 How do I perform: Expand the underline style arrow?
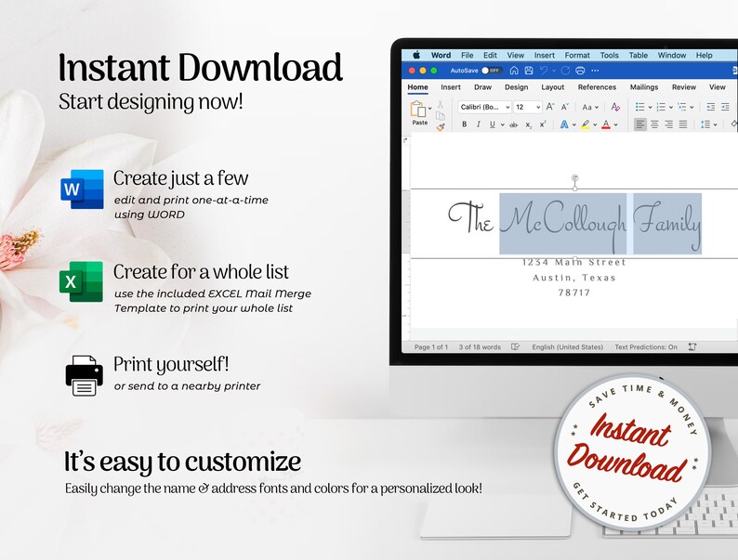pyautogui.click(x=503, y=125)
